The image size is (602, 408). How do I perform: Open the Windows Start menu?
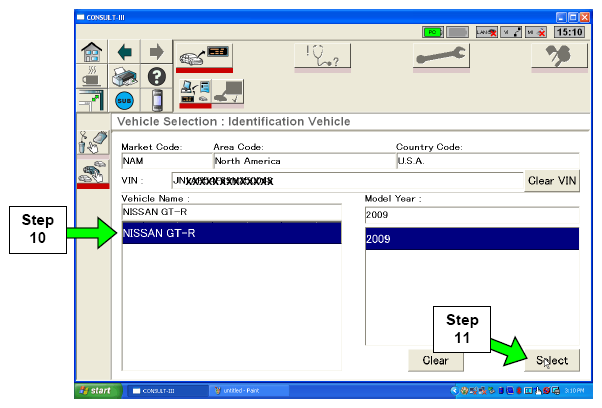95,390
